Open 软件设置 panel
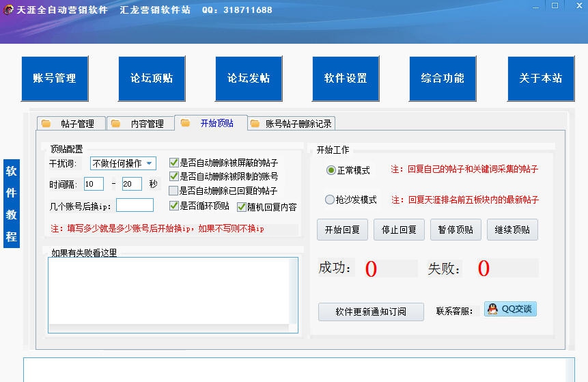Screen dimensions: 588x382 346,79
